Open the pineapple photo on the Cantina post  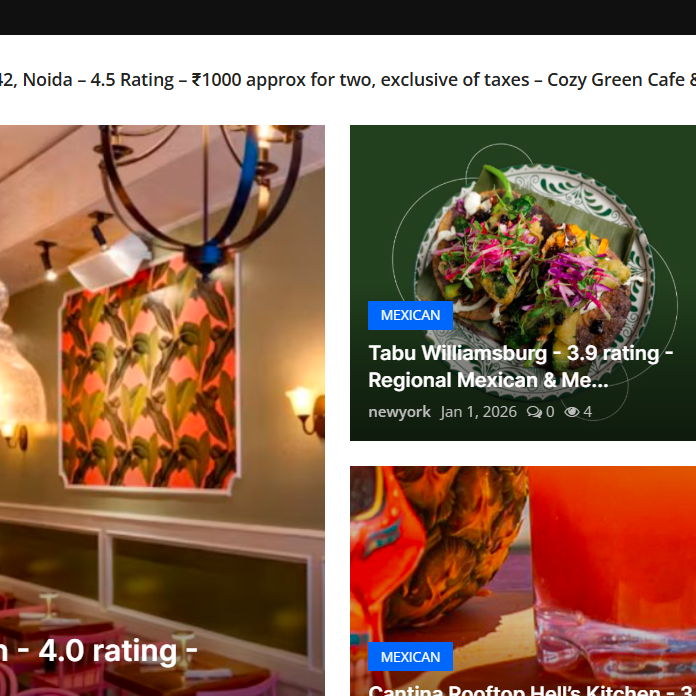pos(448,546)
